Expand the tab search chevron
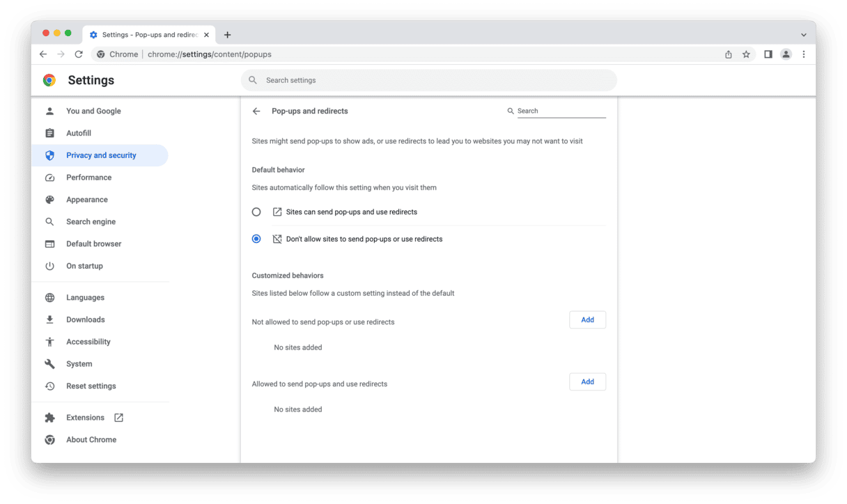847x504 pixels. tap(803, 35)
